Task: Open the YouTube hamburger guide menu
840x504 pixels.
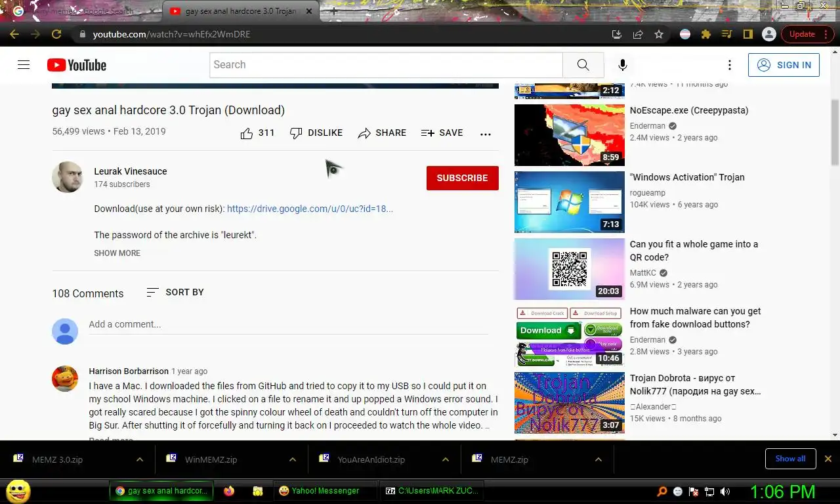Action: click(x=24, y=65)
